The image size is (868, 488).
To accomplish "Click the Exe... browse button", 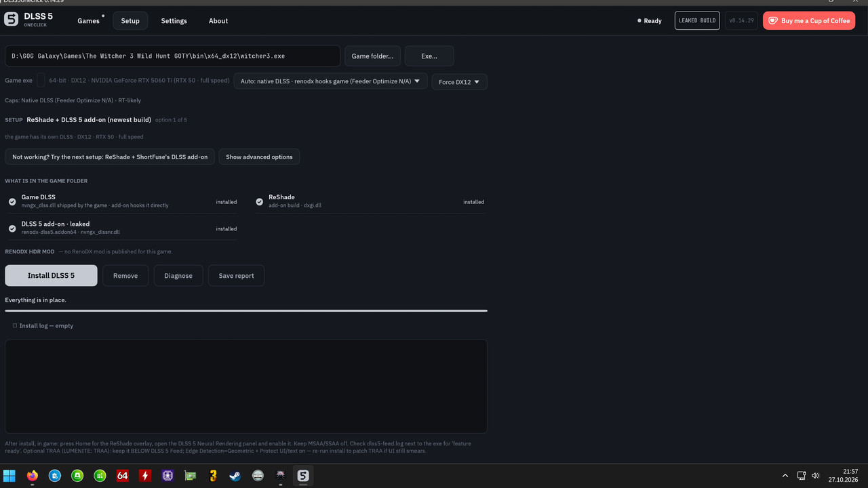I will pyautogui.click(x=429, y=56).
